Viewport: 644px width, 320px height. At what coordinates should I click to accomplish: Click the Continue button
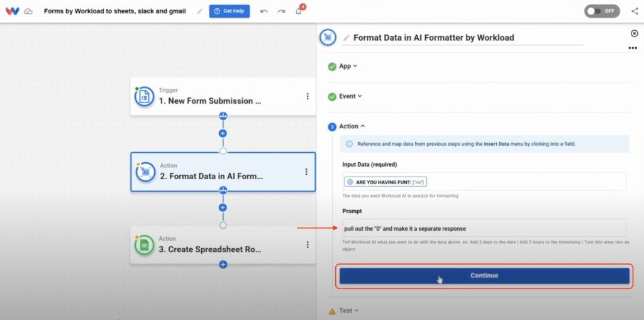point(484,275)
